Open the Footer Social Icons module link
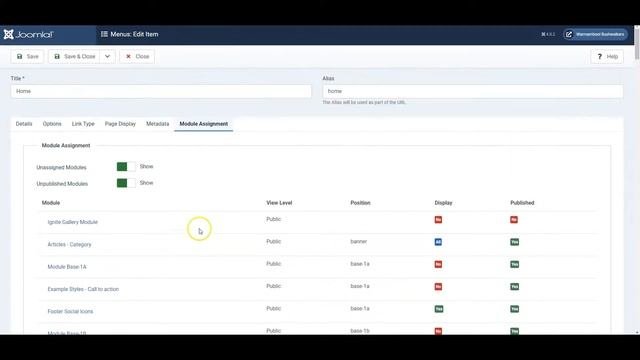Viewport: 640px width, 360px height. point(70,311)
